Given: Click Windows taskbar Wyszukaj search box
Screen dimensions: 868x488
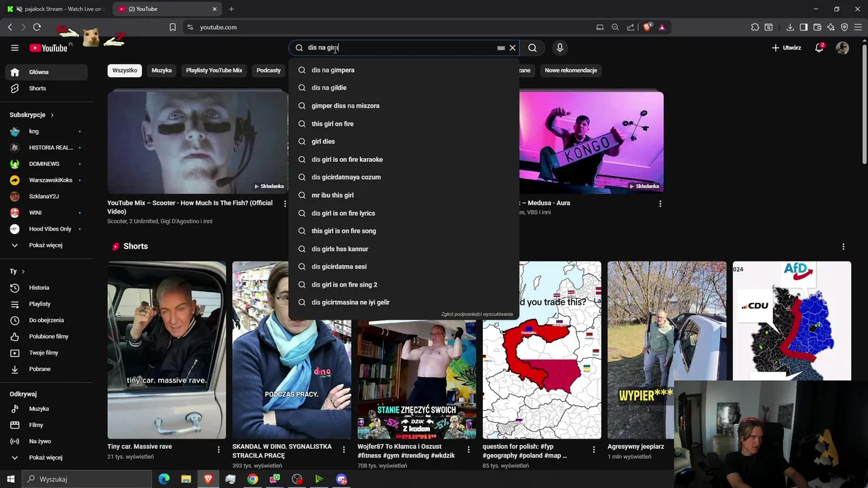Looking at the screenshot, I should coord(86,479).
